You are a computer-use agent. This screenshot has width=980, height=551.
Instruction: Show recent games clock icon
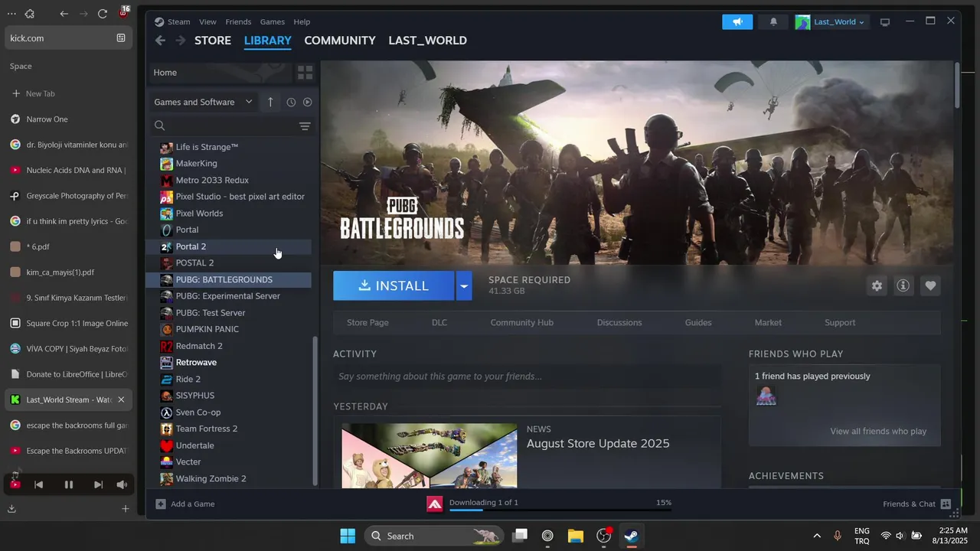tap(291, 102)
